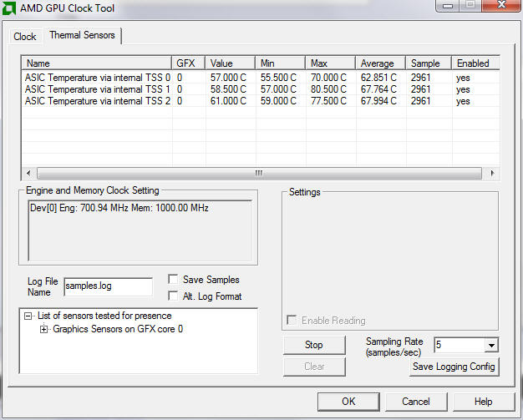The width and height of the screenshot is (523, 420).
Task: Maximize the AMD GPU Clock Tool window
Action: point(470,5)
